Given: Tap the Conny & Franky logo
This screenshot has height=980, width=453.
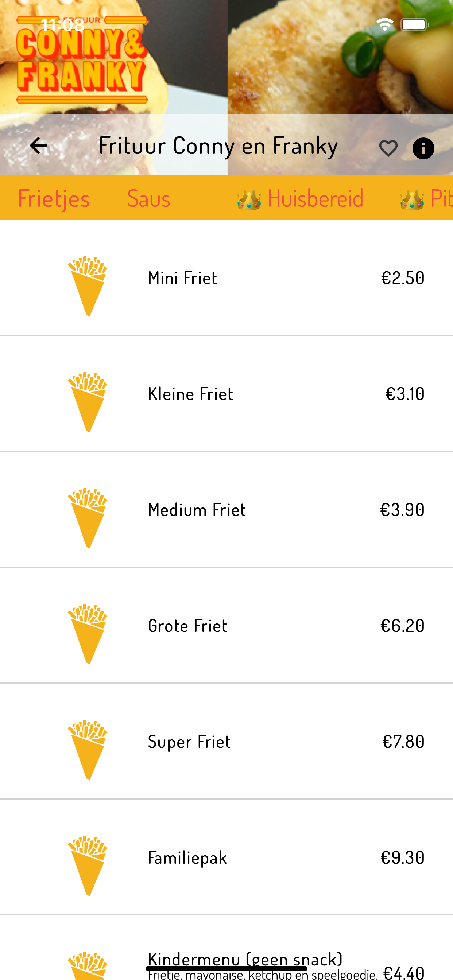Looking at the screenshot, I should pyautogui.click(x=82, y=60).
